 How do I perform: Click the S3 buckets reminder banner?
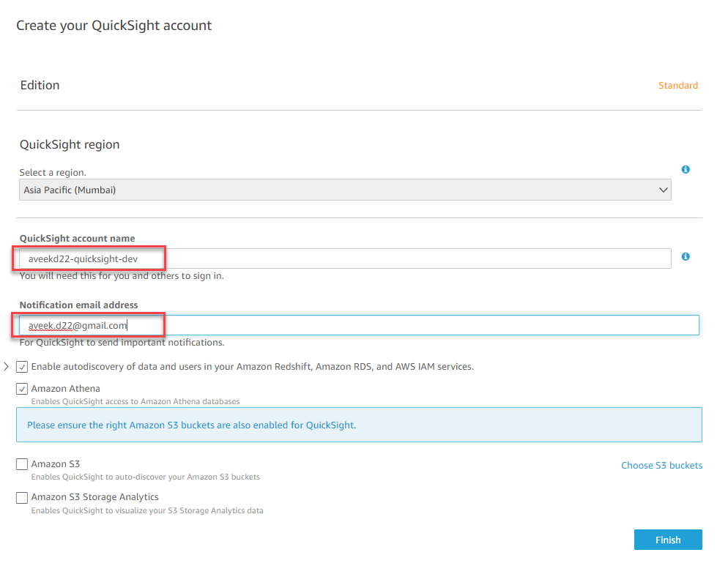point(359,425)
